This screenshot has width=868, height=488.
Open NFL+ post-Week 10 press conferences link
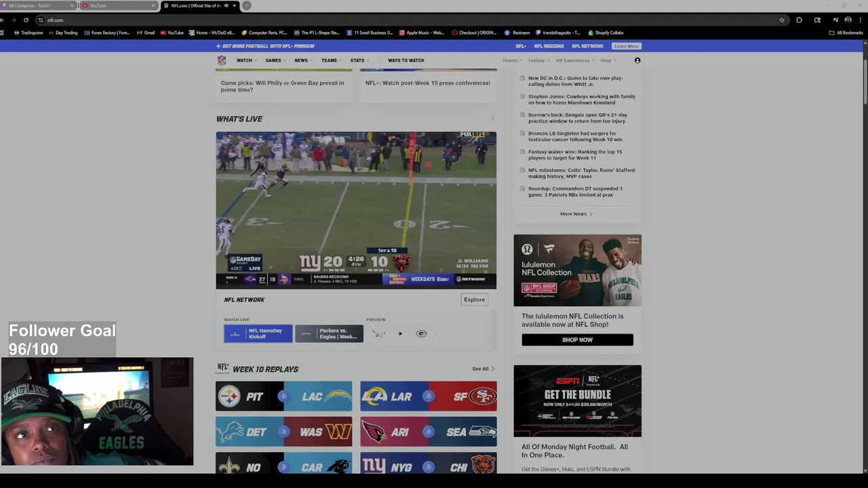pyautogui.click(x=428, y=83)
